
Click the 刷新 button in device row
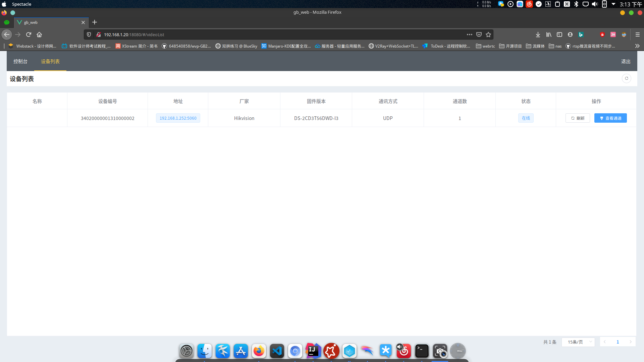tap(578, 118)
